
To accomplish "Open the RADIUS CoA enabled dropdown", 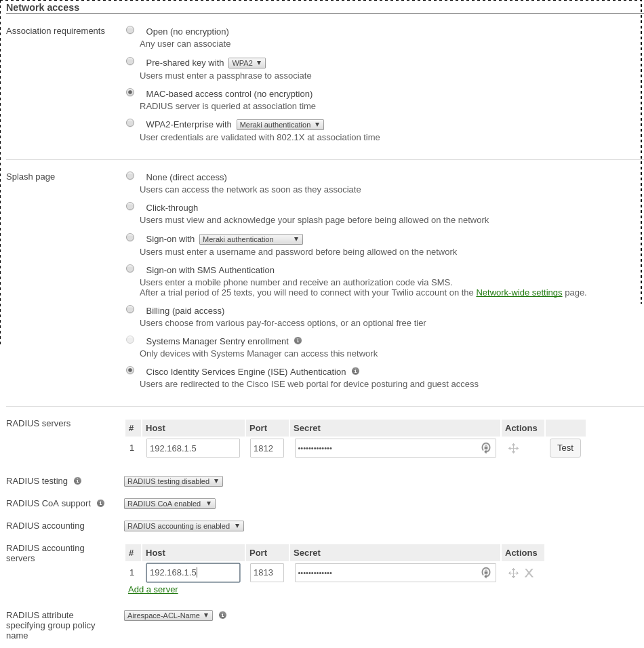I will [x=169, y=503].
